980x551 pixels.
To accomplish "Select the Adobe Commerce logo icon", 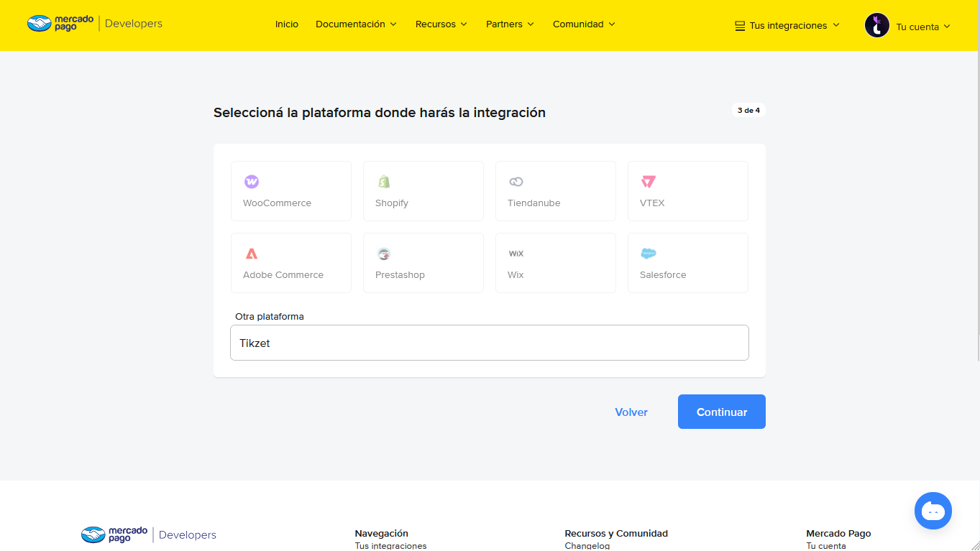I will (251, 254).
